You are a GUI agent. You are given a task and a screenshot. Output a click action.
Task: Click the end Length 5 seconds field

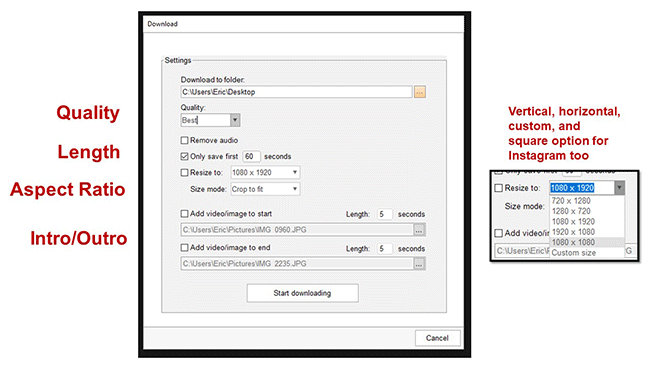pyautogui.click(x=384, y=249)
